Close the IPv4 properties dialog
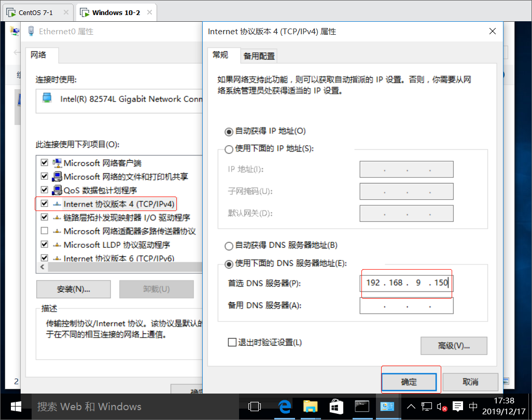532x420 pixels. tap(492, 31)
